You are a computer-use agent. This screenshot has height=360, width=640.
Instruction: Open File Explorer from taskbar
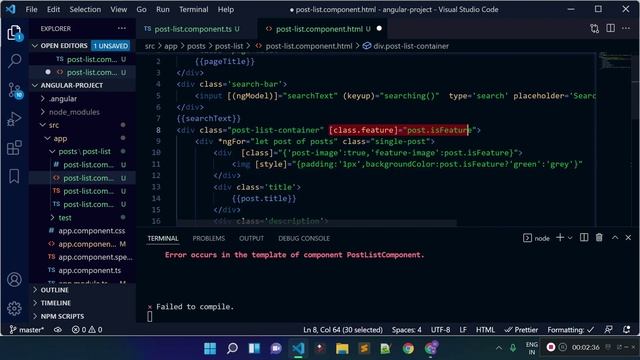click(342, 348)
